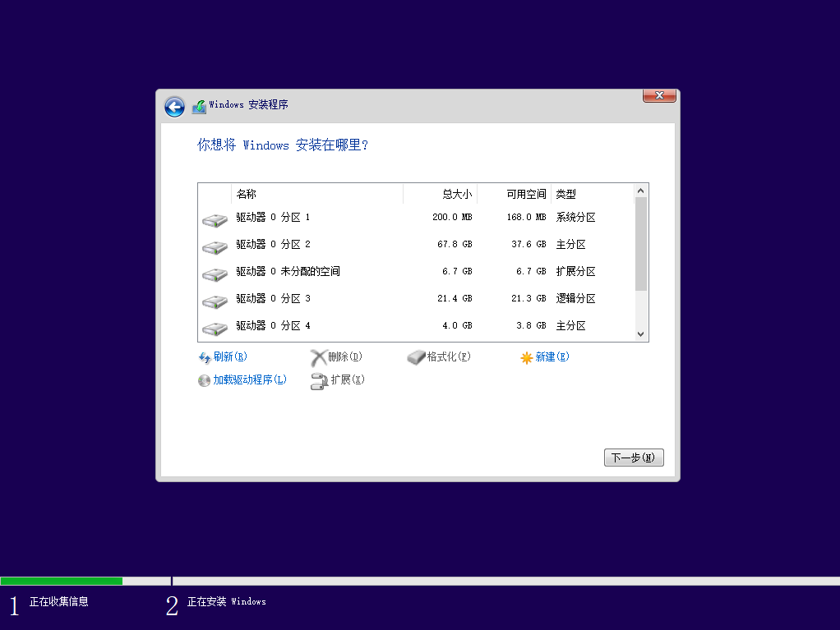Click the drive icon beside 驱动器 0 分区 2
The height and width of the screenshot is (630, 840).
click(x=214, y=246)
